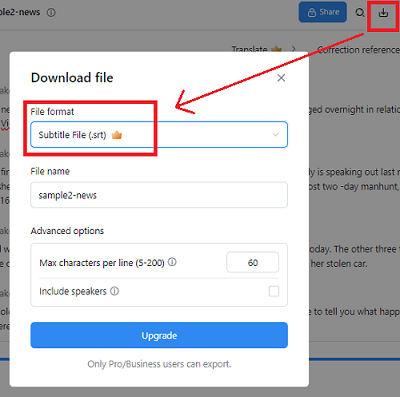Open the search magnifier icon

tap(360, 13)
